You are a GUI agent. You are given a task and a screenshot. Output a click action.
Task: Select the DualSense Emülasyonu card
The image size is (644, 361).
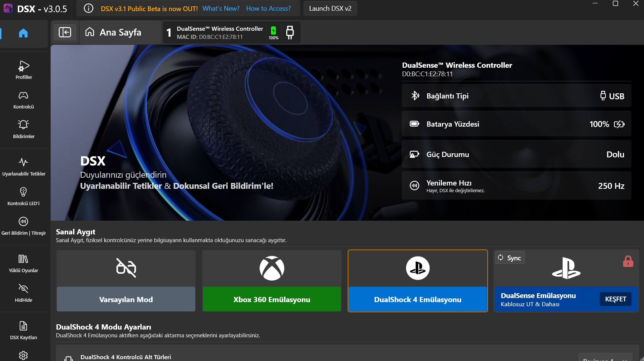pos(566,281)
